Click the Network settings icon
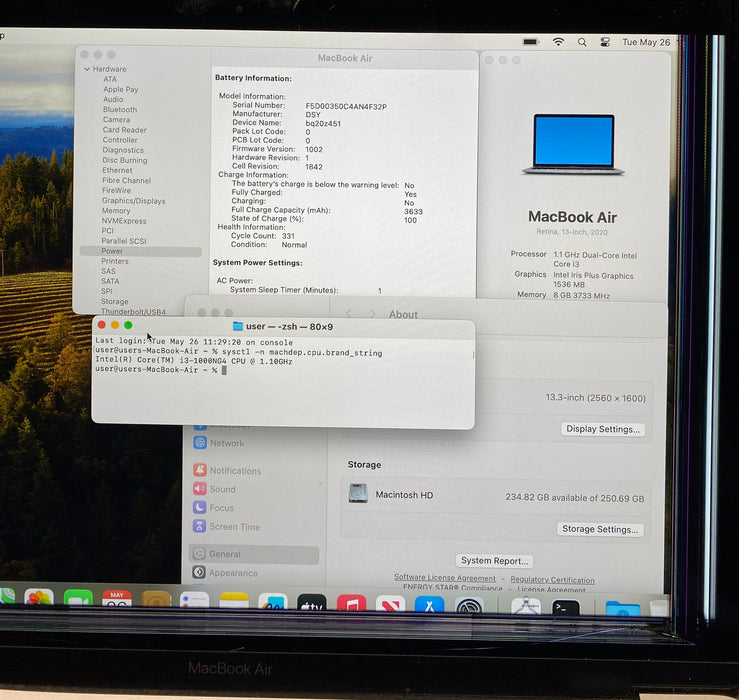This screenshot has height=700, width=739. 200,443
